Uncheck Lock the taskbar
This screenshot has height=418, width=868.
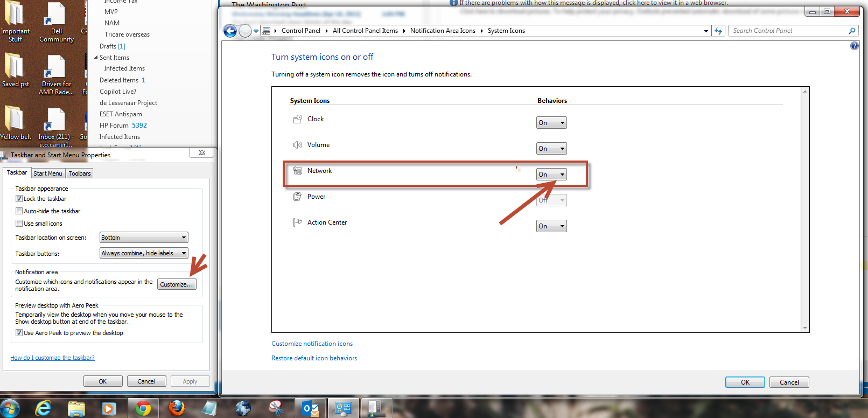19,199
